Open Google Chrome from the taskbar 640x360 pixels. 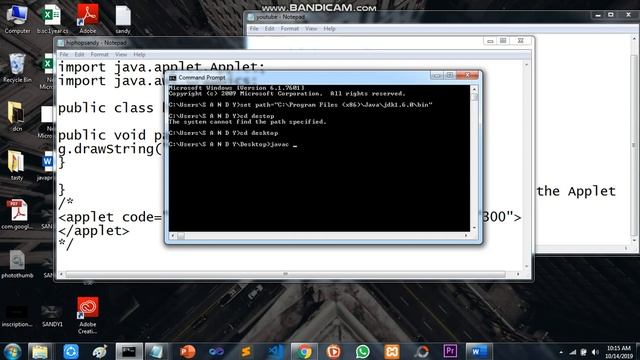tap(304, 351)
